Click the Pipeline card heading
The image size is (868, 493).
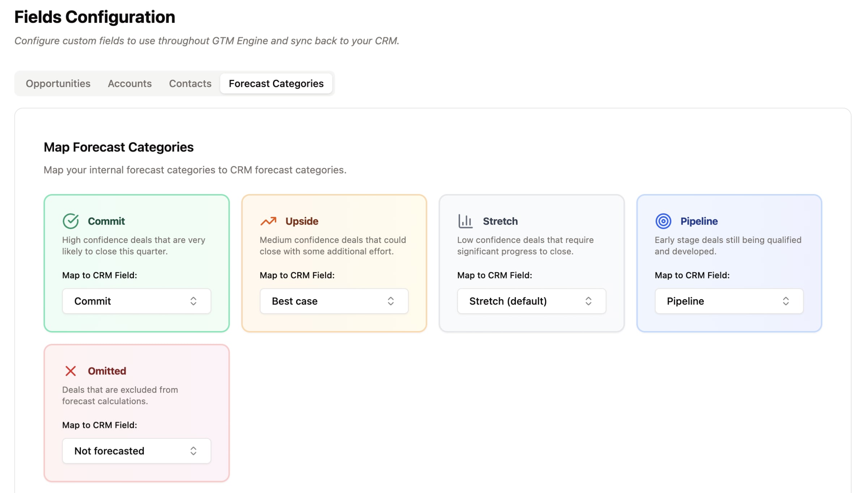point(699,221)
